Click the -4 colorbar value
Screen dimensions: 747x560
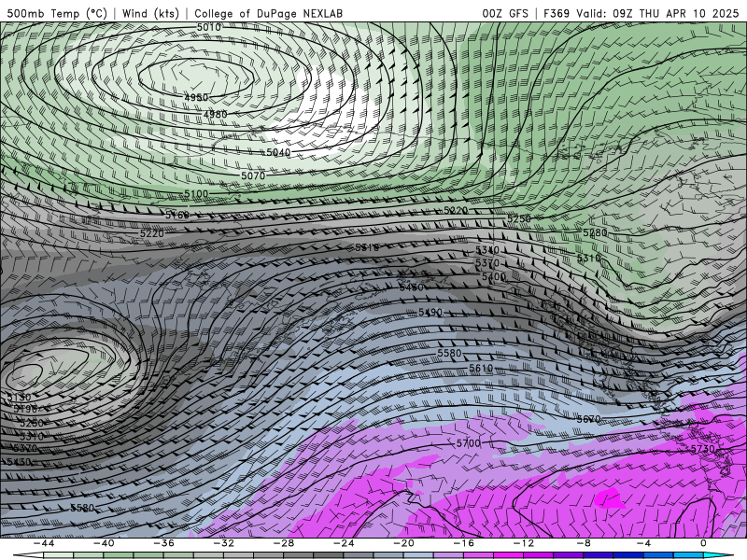[643, 543]
